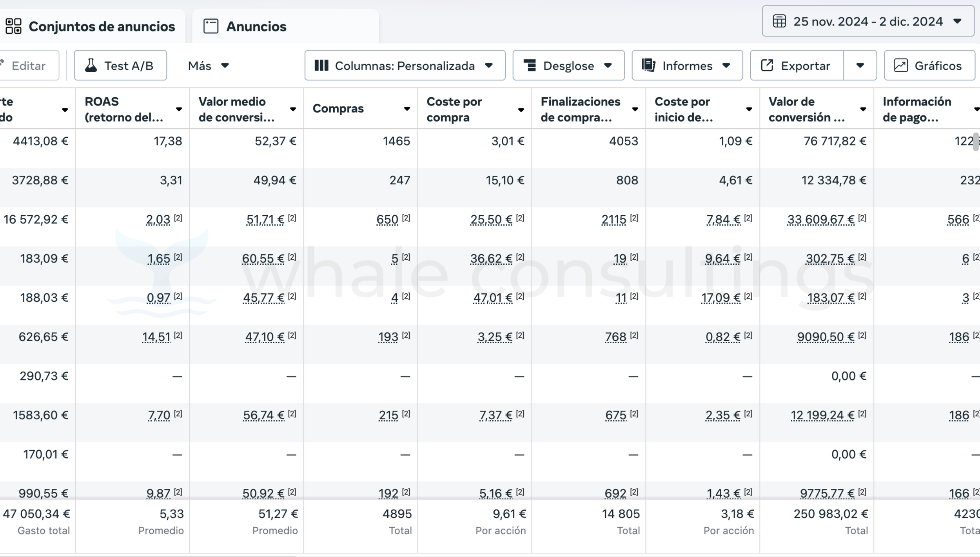Click the Informes report icon
980x557 pixels.
[649, 66]
